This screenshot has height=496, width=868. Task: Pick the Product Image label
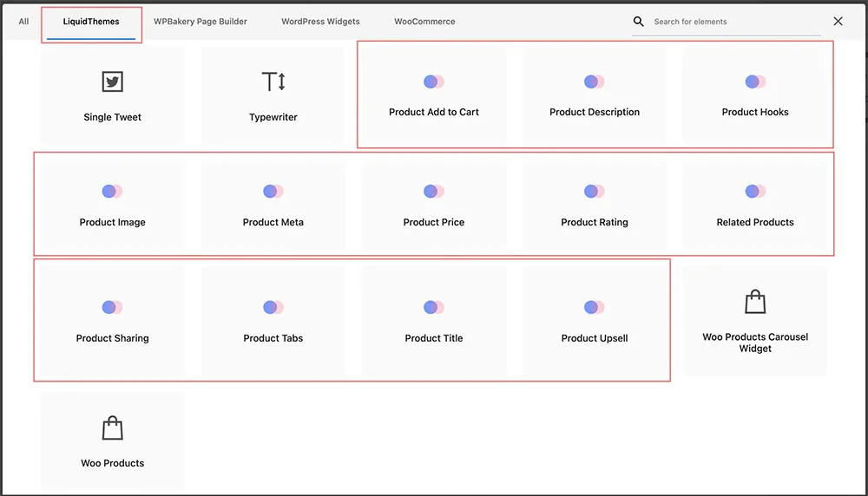point(112,222)
